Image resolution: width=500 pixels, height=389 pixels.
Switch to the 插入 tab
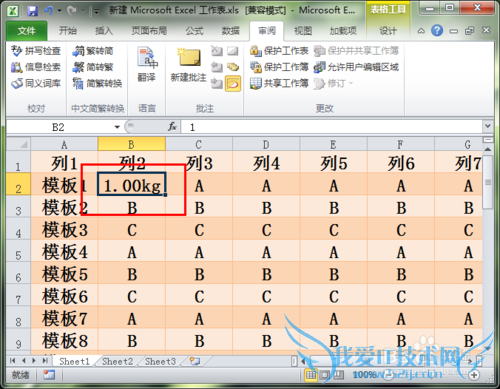pos(104,31)
